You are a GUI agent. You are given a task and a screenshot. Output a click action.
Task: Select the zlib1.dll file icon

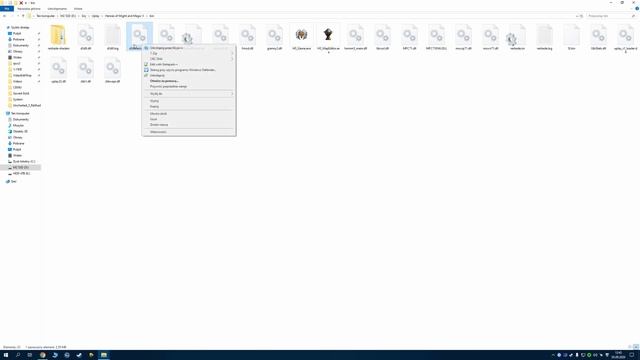[x=85, y=68]
